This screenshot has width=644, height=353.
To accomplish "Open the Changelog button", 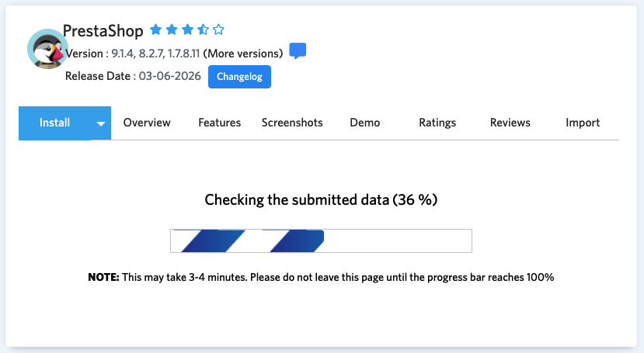I will (x=239, y=77).
